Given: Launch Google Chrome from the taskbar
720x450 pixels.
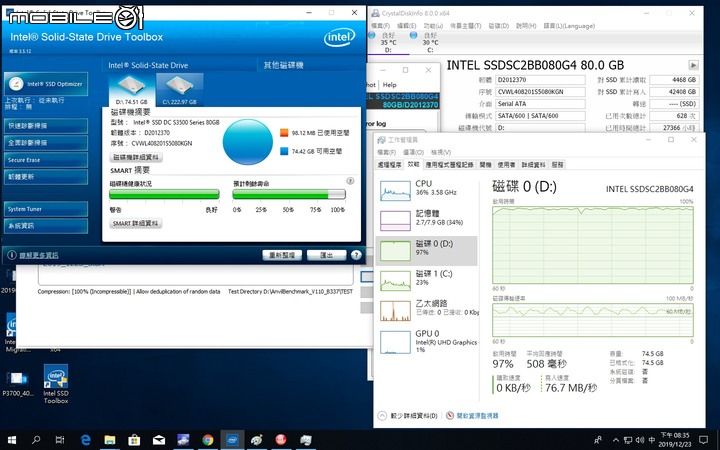Looking at the screenshot, I should tap(208, 440).
